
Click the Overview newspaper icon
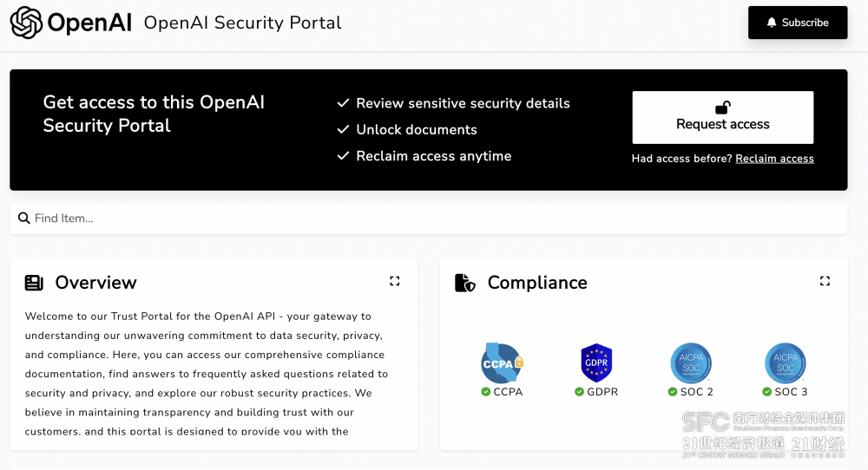pos(34,283)
